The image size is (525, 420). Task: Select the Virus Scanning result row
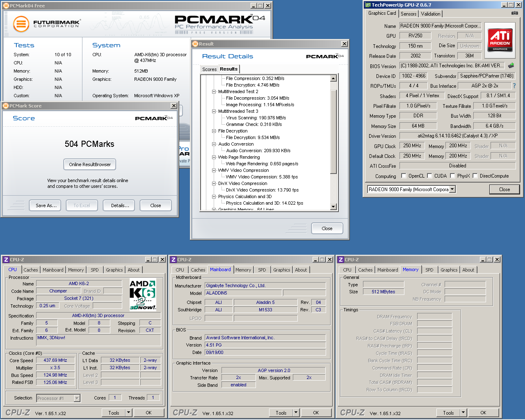[256, 118]
